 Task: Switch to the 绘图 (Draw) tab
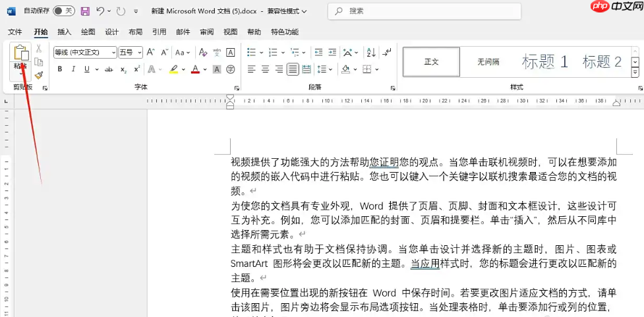(x=88, y=32)
